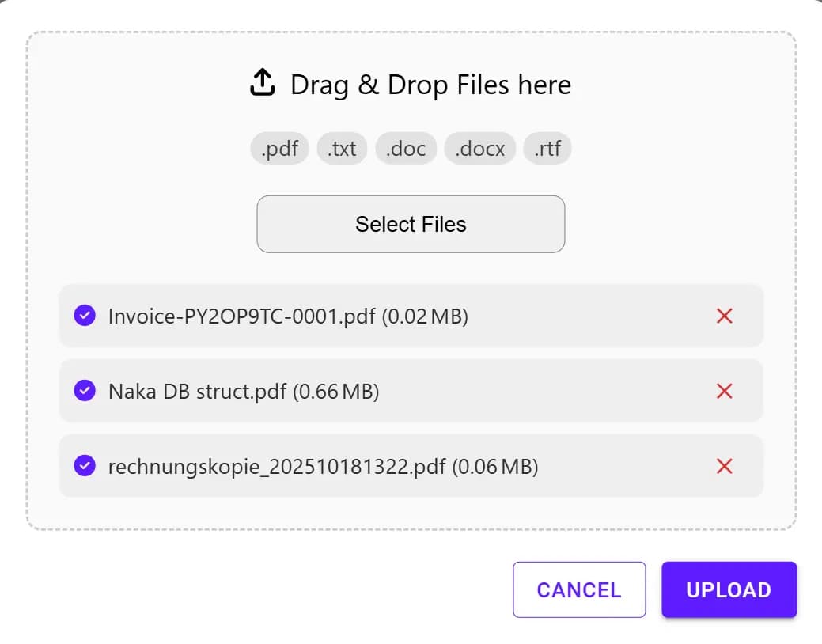This screenshot has height=644, width=822.
Task: Click the checkmark badge for Naka DB struct.pdf
Action: pos(84,391)
